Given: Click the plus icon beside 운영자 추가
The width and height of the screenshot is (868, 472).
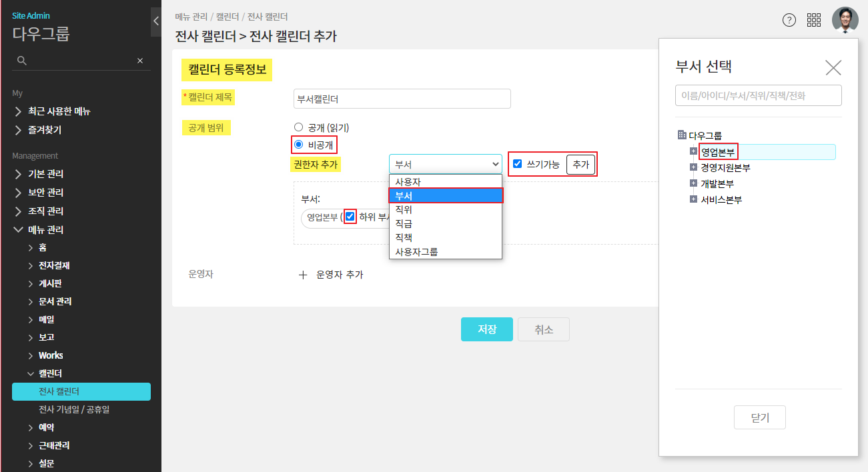Looking at the screenshot, I should coord(303,275).
